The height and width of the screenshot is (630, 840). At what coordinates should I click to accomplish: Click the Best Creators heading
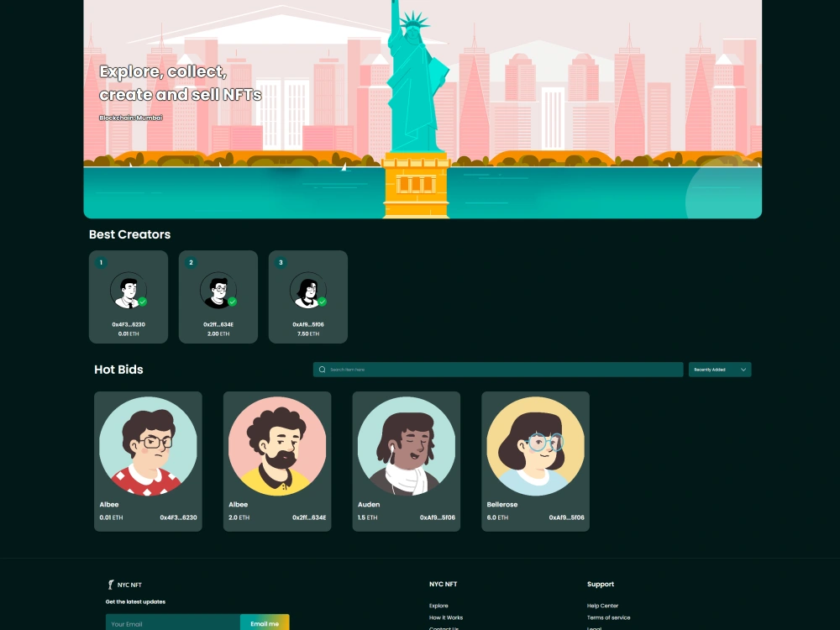[129, 234]
